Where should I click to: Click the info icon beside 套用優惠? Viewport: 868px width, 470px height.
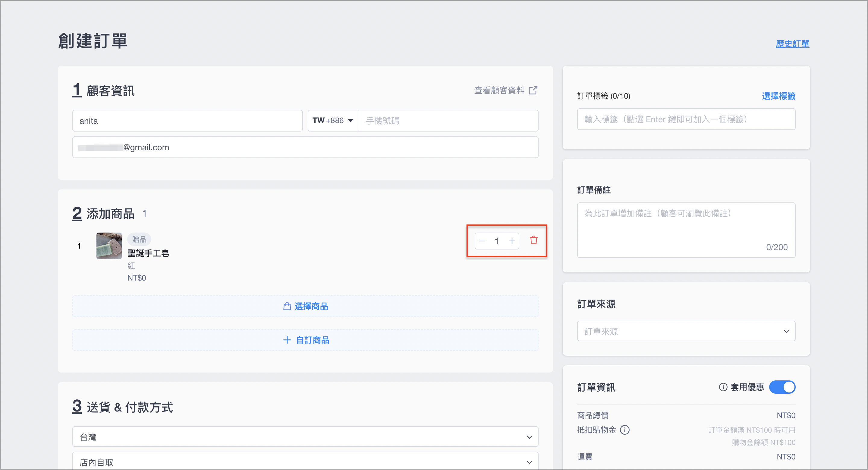coord(723,387)
